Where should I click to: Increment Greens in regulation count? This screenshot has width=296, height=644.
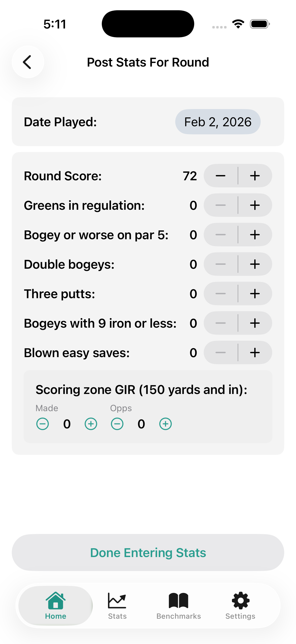click(255, 205)
